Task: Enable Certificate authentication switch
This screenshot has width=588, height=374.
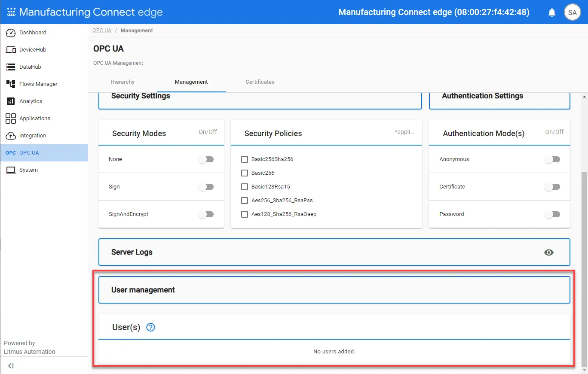Action: click(553, 187)
